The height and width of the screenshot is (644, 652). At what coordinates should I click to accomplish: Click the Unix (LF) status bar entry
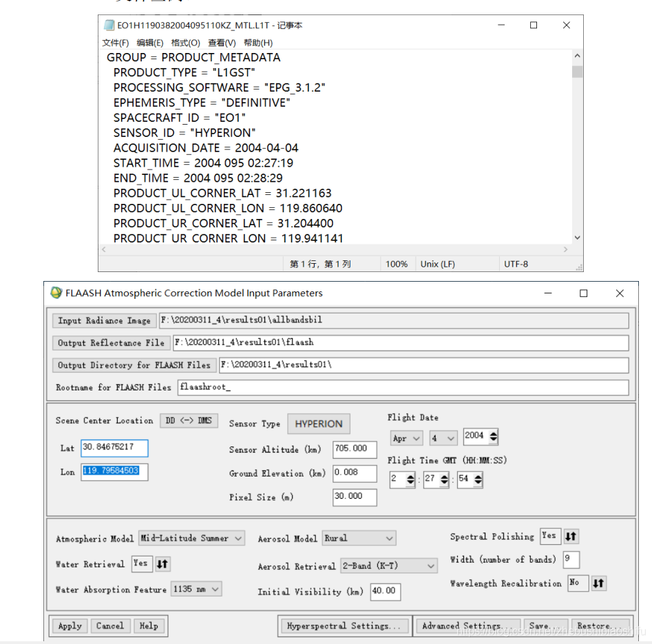point(437,264)
